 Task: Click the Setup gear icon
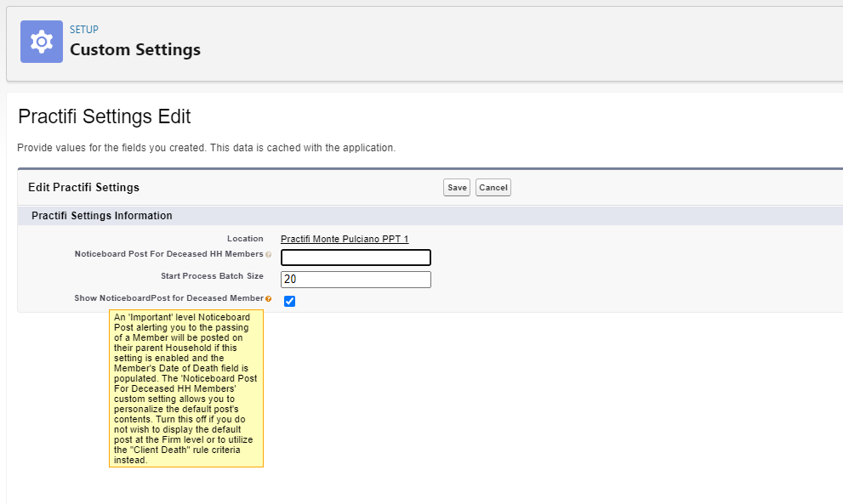(42, 42)
